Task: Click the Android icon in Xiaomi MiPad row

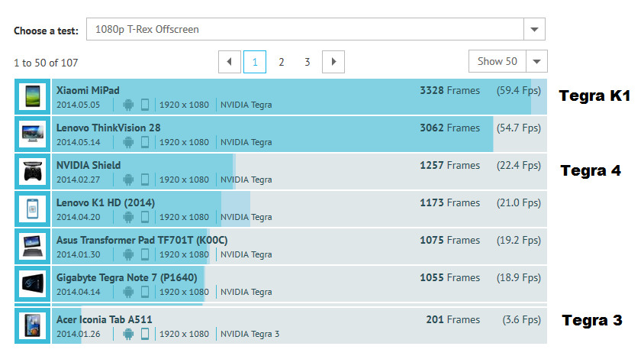Action: pyautogui.click(x=128, y=105)
